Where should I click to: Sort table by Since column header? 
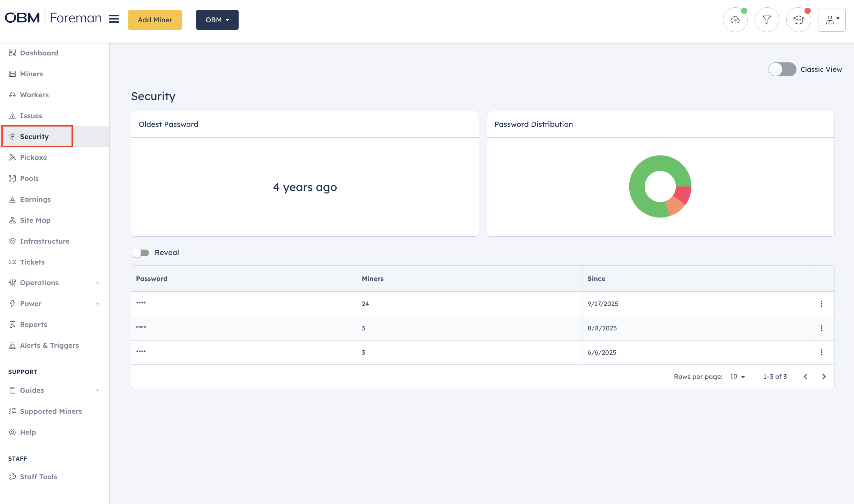tap(596, 278)
